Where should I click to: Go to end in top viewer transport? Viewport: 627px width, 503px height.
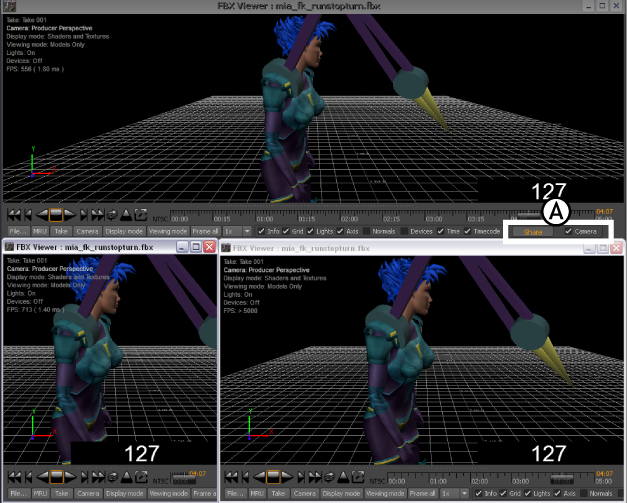coord(98,215)
